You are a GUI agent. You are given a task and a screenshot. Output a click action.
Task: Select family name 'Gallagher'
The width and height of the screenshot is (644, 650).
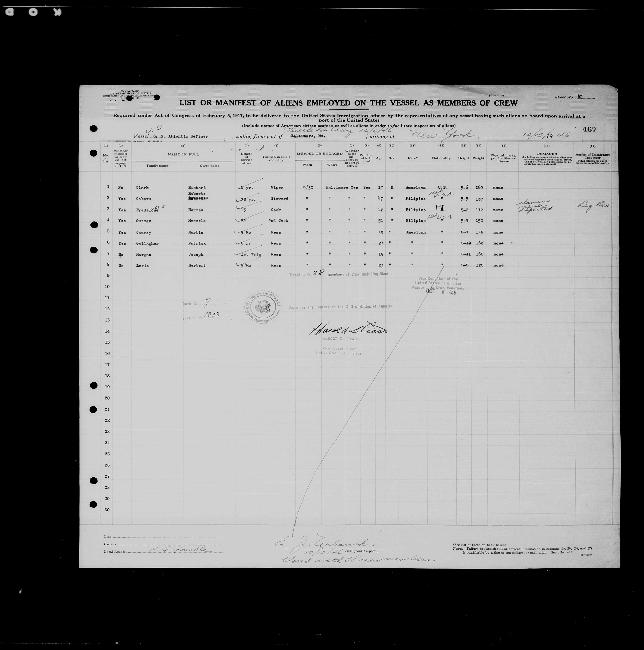(147, 244)
